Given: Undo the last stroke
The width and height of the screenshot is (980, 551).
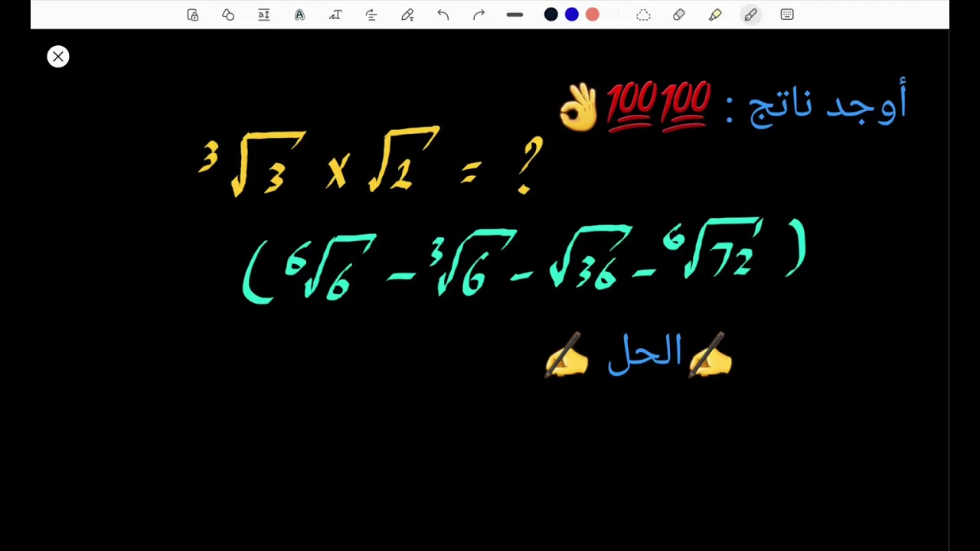Looking at the screenshot, I should tap(443, 15).
